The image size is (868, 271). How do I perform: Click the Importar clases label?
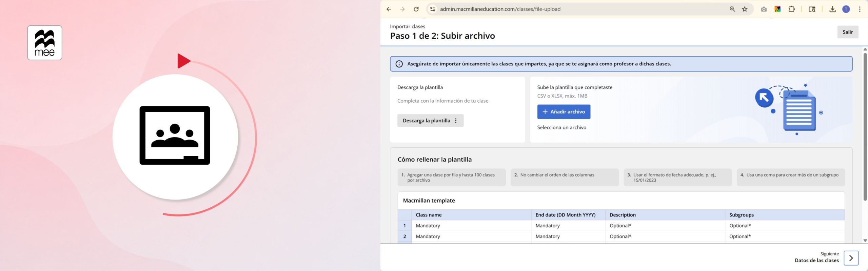click(408, 26)
